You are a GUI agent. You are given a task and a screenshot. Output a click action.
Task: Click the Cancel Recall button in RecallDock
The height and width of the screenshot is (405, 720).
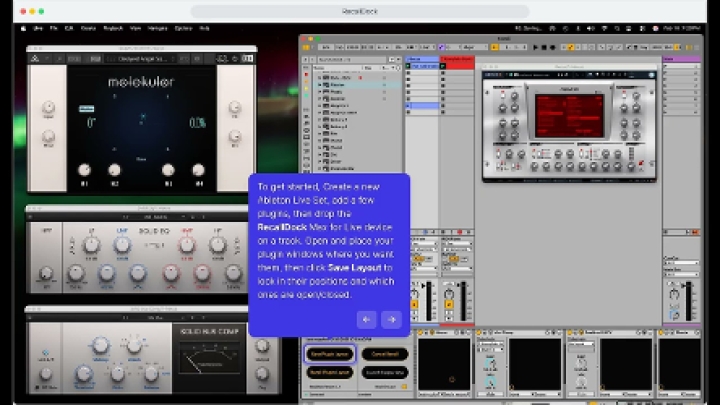(x=385, y=354)
